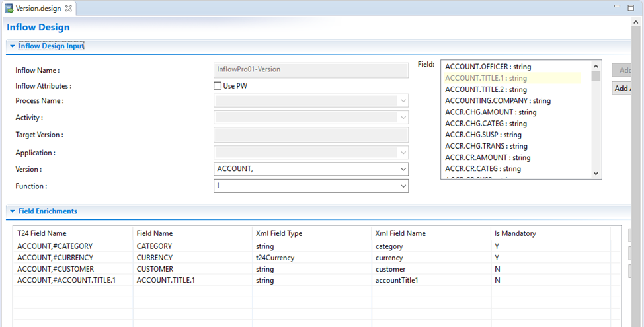Viewport: 644px width, 327px height.
Task: Select the ACCOUNT,#CURRENCY table row
Action: 56,258
